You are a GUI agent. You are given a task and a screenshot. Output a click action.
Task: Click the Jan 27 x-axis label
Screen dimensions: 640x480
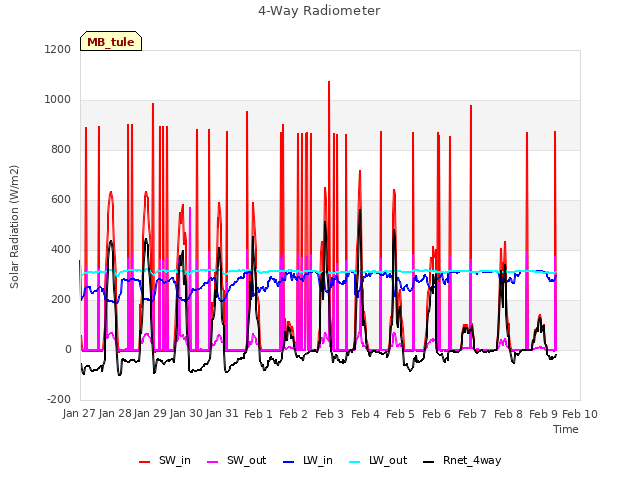(x=79, y=414)
